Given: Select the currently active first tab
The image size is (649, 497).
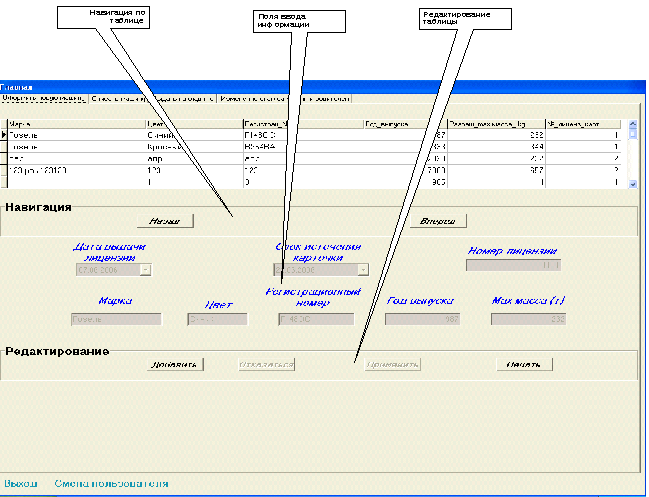Looking at the screenshot, I should pos(43,98).
